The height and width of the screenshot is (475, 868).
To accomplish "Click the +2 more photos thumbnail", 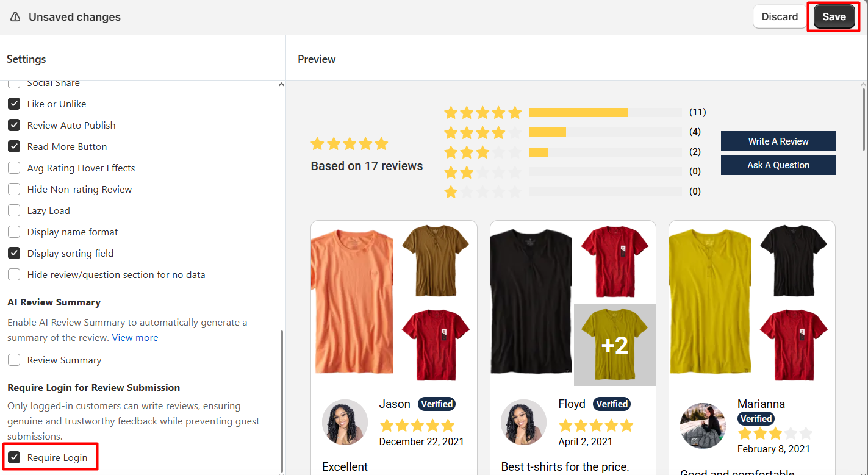I will click(615, 345).
